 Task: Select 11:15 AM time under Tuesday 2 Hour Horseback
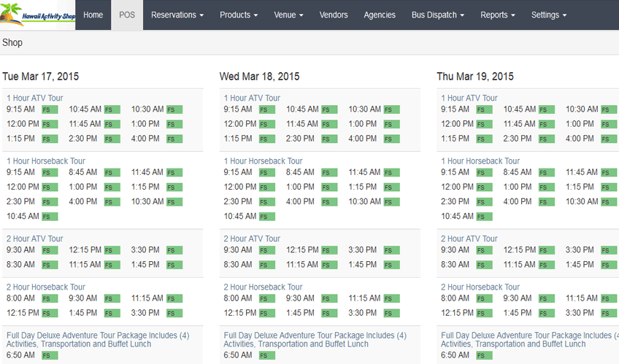[x=147, y=298]
